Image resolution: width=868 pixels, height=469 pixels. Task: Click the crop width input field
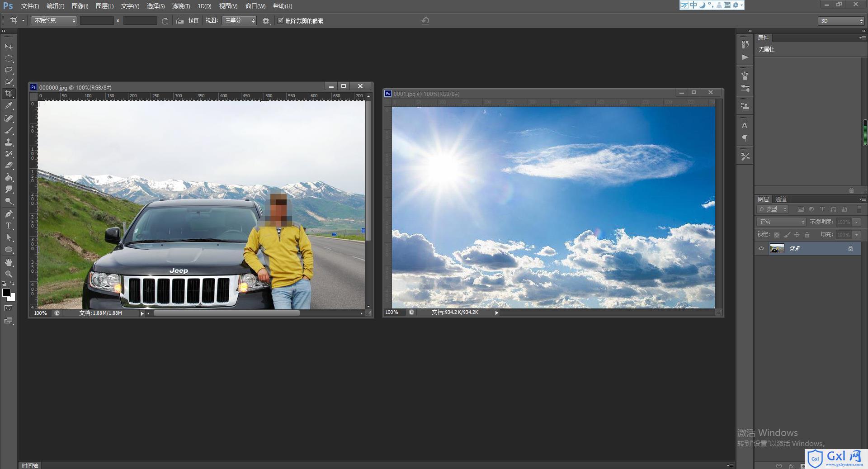(97, 21)
